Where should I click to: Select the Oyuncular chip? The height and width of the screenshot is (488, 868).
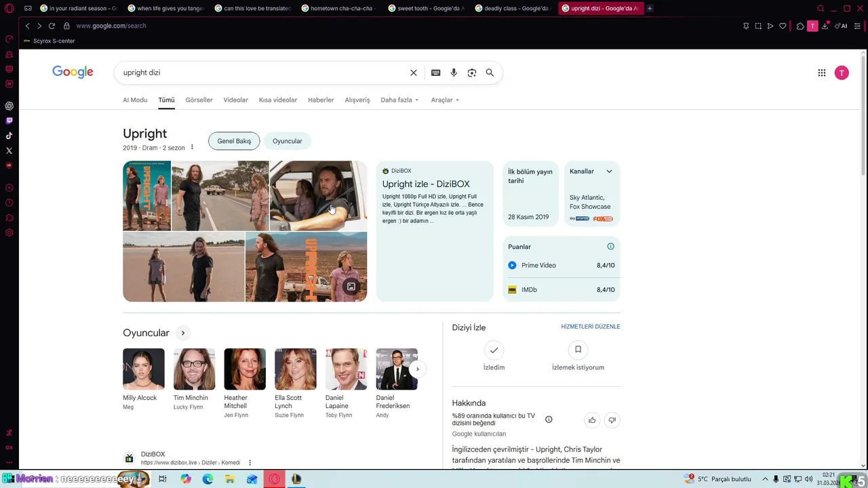pyautogui.click(x=288, y=141)
